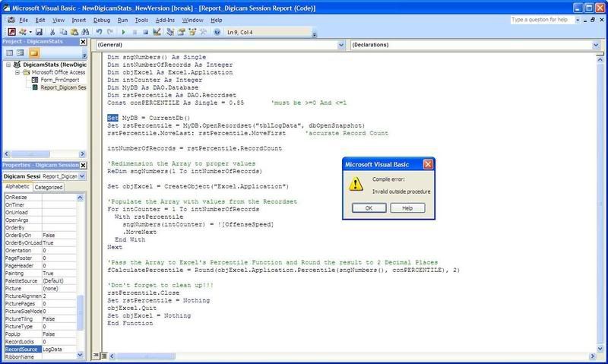Image resolution: width=608 pixels, height=364 pixels.
Task: Open the (Declarations) procedure dropdown
Action: click(596, 45)
